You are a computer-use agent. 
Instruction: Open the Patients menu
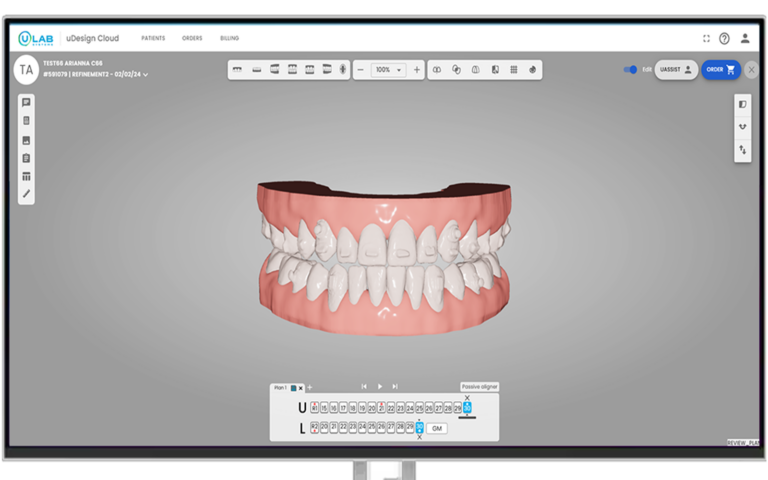[153, 38]
